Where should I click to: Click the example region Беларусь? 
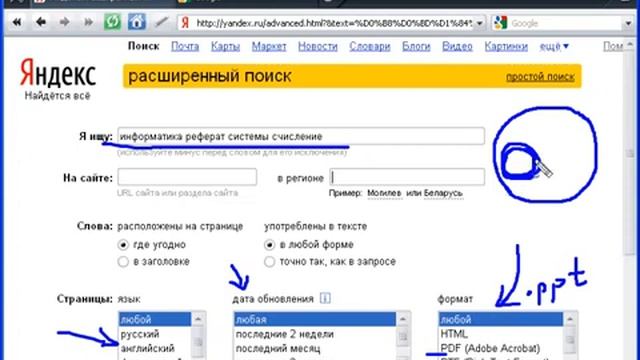pyautogui.click(x=443, y=193)
